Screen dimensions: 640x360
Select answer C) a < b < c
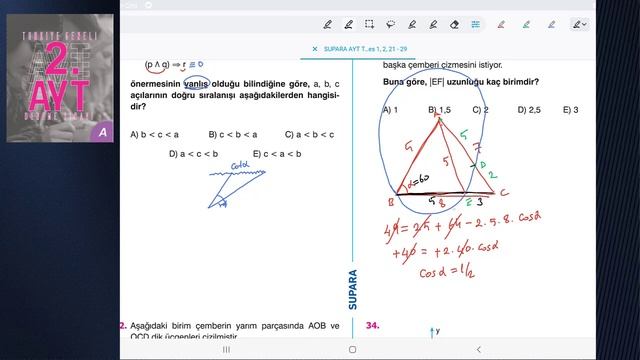pos(309,135)
